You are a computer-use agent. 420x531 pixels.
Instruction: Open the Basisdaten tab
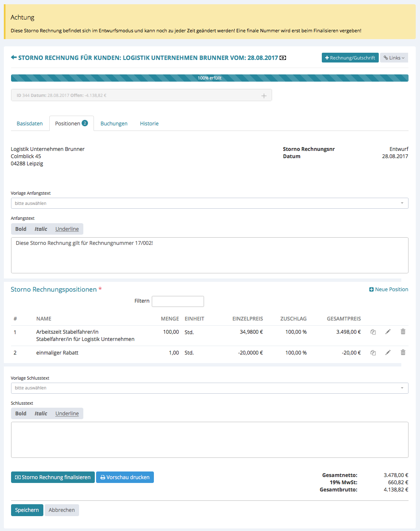coord(30,124)
